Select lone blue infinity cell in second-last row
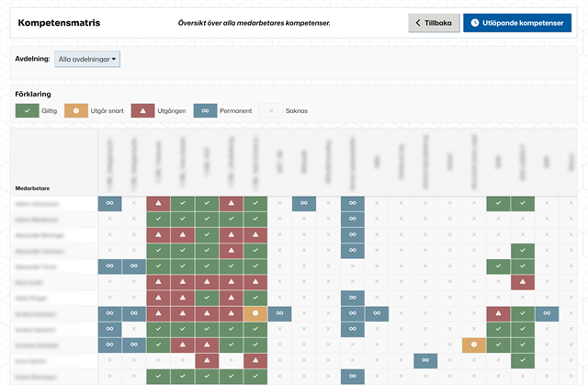Screen dimensions: 588x385 coord(425,360)
